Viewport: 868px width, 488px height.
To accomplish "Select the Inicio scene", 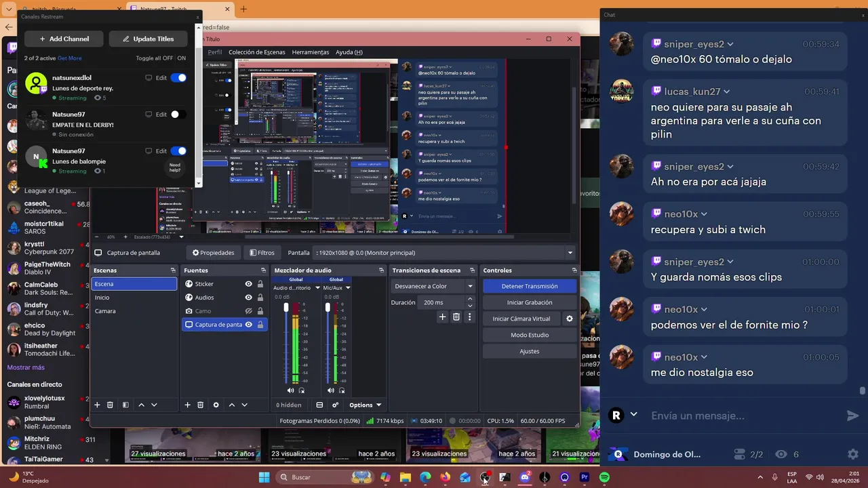I will pyautogui.click(x=134, y=298).
